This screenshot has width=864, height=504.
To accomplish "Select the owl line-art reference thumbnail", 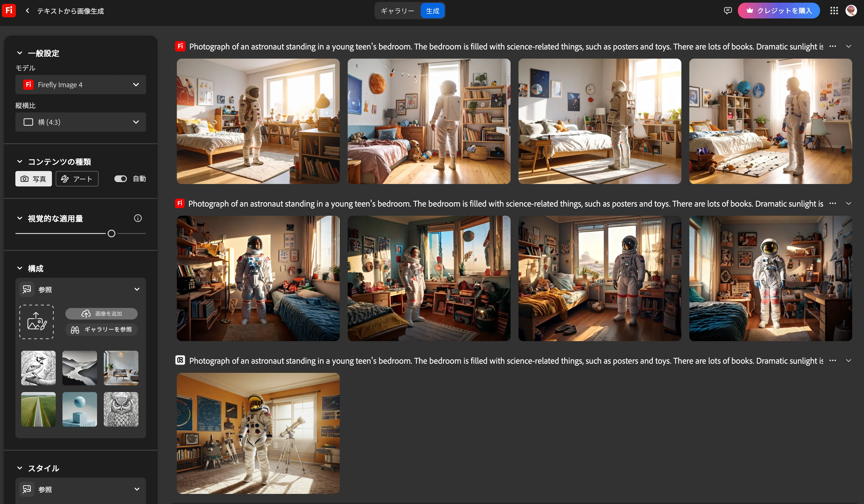I will pos(121,409).
